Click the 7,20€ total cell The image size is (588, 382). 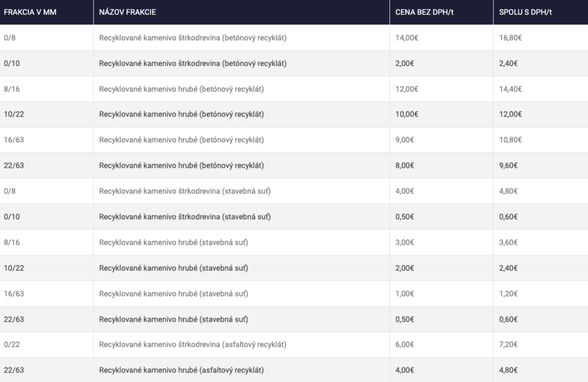pos(541,345)
